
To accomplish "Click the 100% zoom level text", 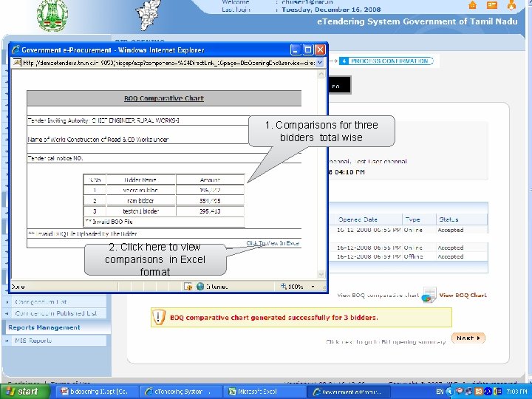I will click(295, 287).
